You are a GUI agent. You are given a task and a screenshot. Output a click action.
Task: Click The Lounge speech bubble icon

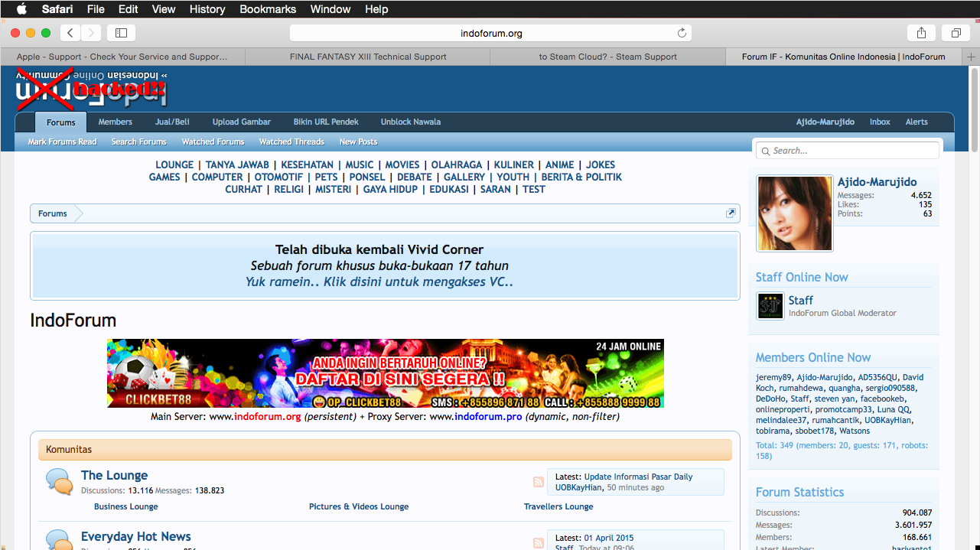point(60,481)
